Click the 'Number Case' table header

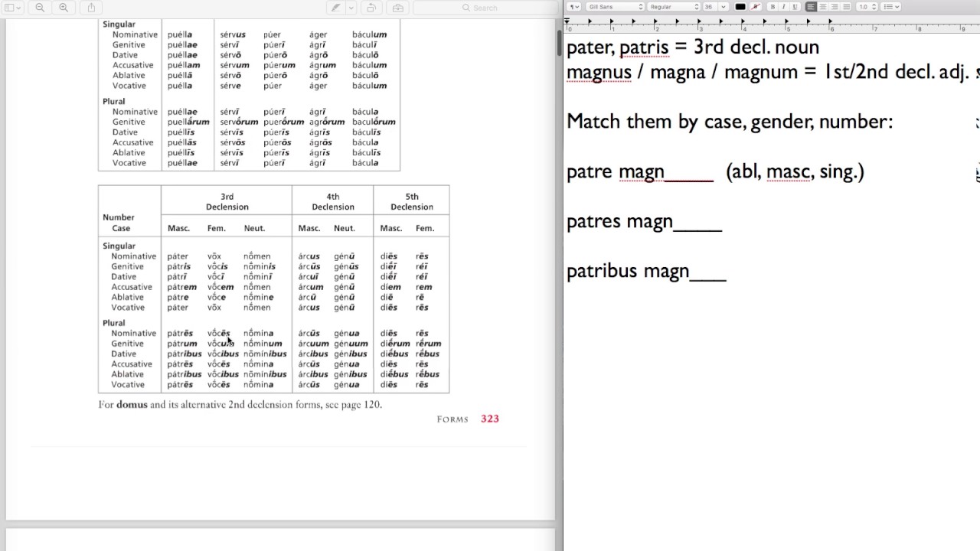click(x=119, y=223)
